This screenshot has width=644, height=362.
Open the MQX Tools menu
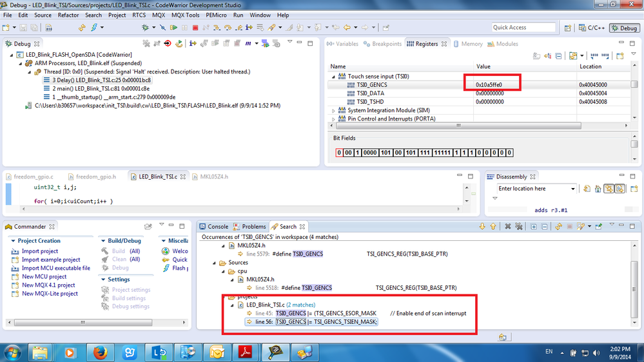(x=185, y=15)
